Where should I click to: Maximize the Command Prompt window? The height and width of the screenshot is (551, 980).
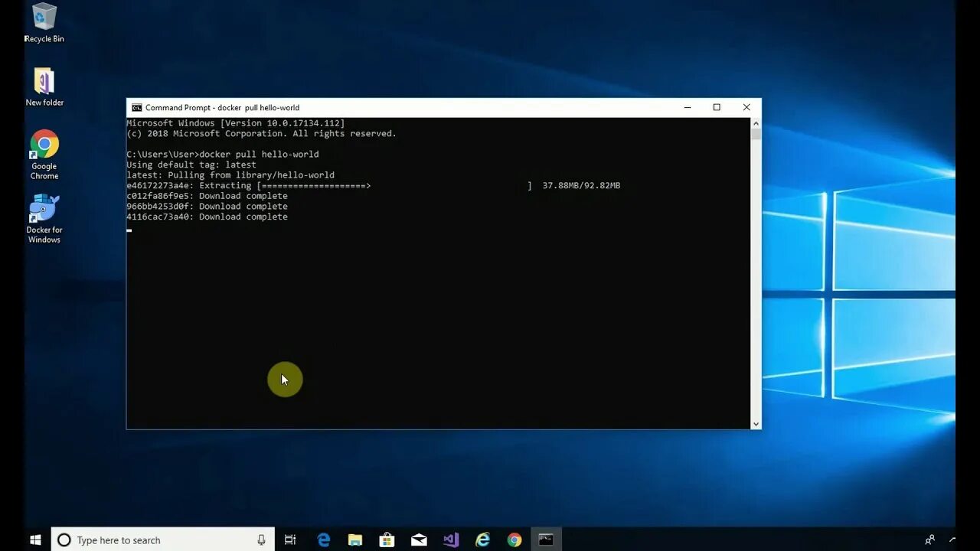(x=717, y=108)
